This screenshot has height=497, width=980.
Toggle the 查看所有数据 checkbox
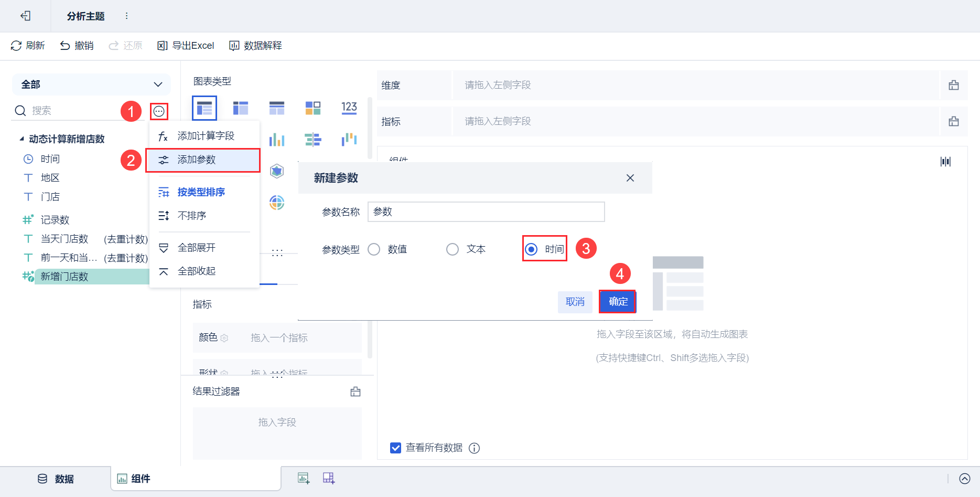pos(395,448)
